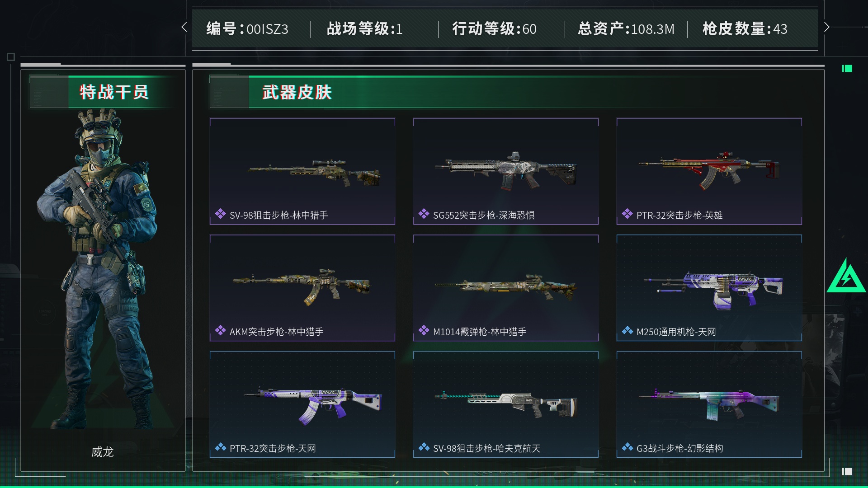868x488 pixels.
Task: Click the AKM 林中猎手 weapon image
Action: click(302, 286)
